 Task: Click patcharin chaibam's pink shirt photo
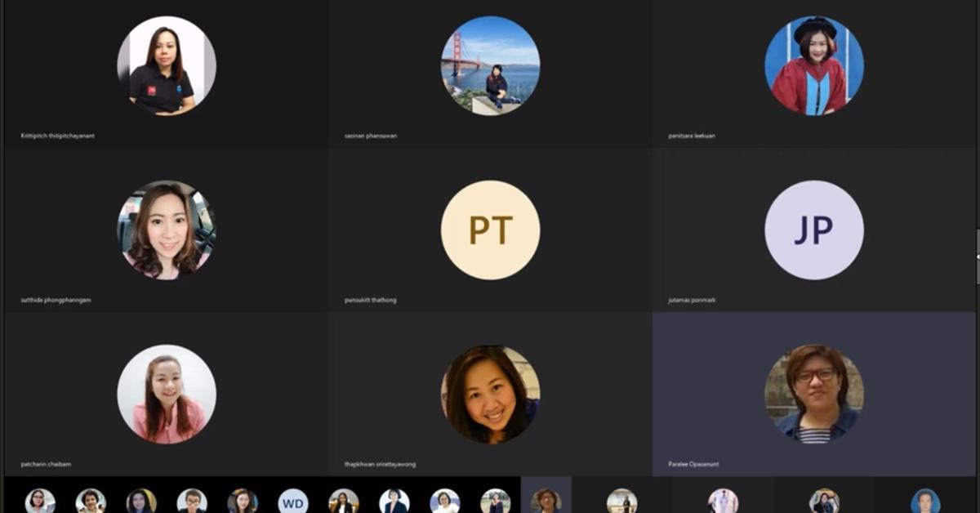(167, 394)
